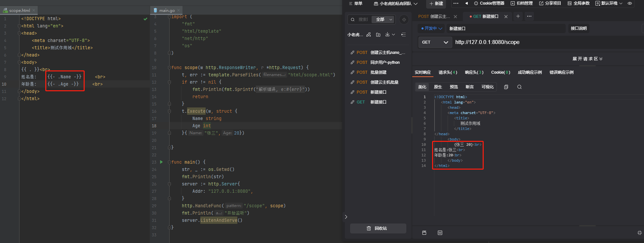Click the copy response icon

[506, 87]
